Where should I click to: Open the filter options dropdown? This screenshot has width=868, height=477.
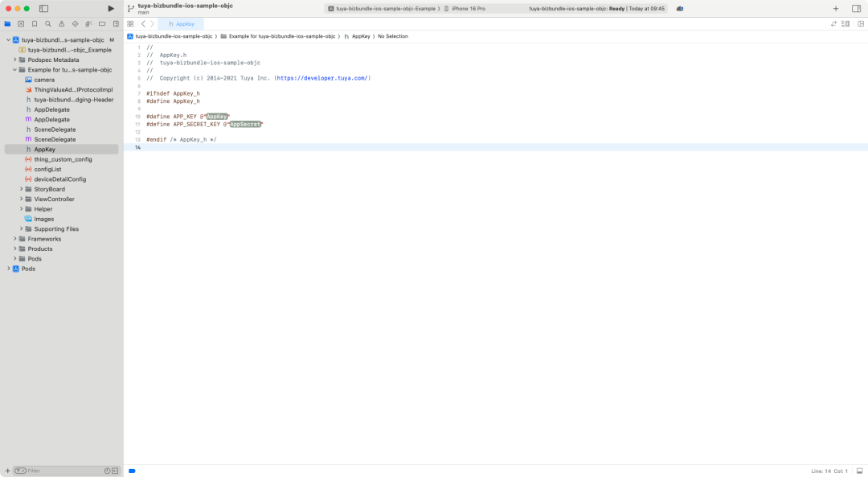point(20,471)
